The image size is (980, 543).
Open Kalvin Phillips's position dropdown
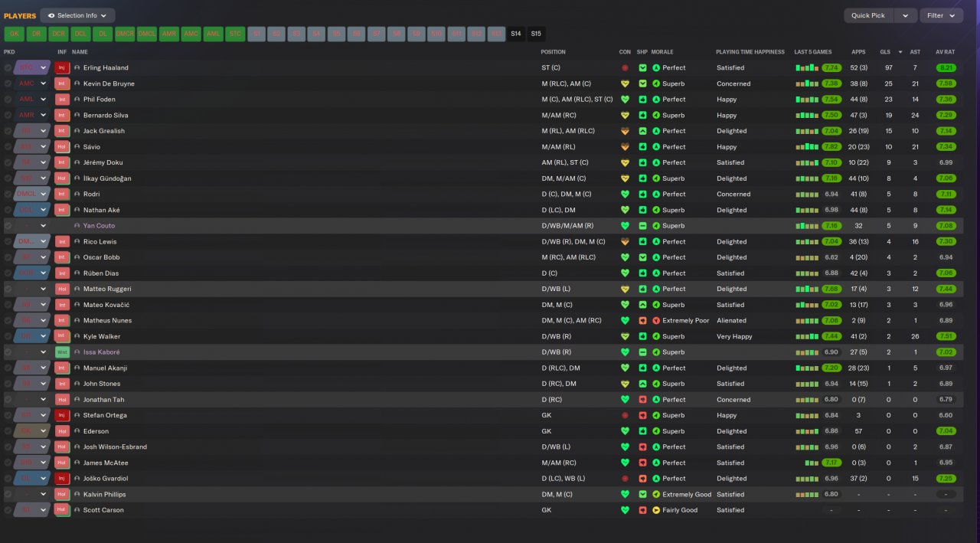coord(32,495)
